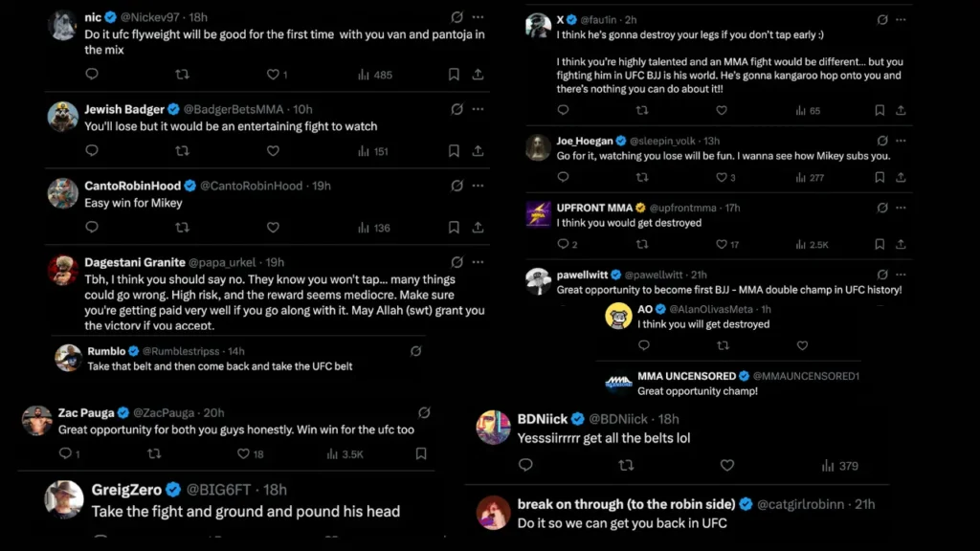The image size is (980, 551).
Task: Reply to nic's flyweight tweet
Action: click(x=92, y=74)
